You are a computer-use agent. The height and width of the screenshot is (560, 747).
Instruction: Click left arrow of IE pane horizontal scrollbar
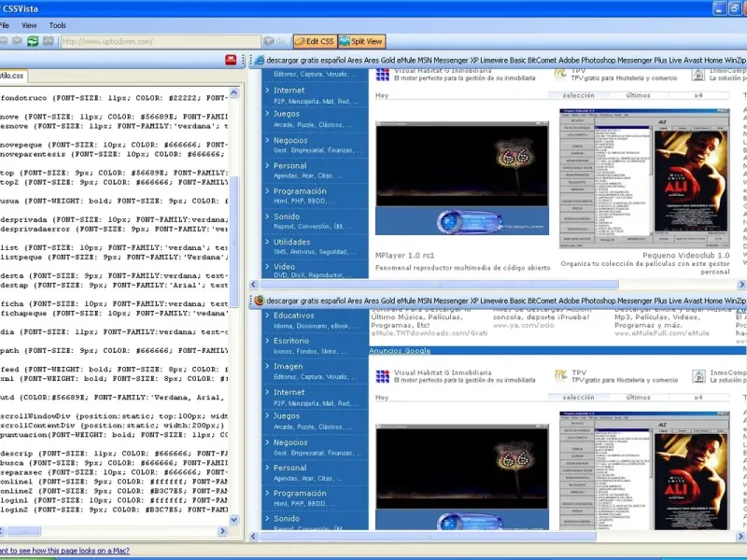(253, 285)
